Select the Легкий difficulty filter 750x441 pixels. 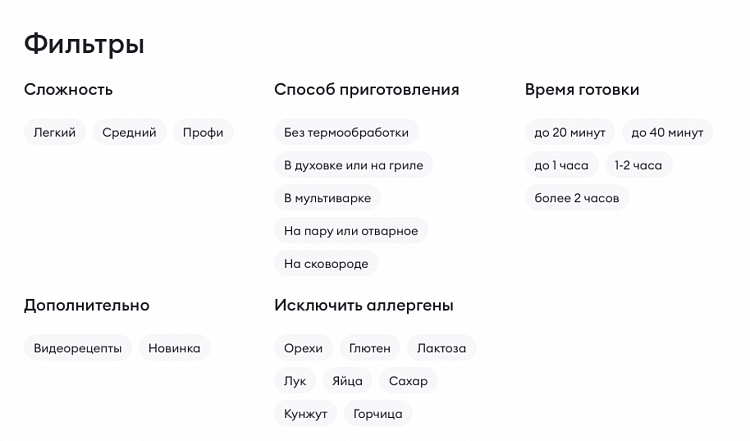[54, 132]
